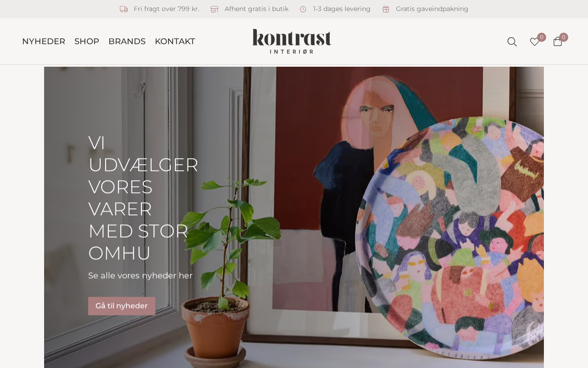The width and height of the screenshot is (588, 368).
Task: Click the hero banner headline text
Action: (143, 198)
